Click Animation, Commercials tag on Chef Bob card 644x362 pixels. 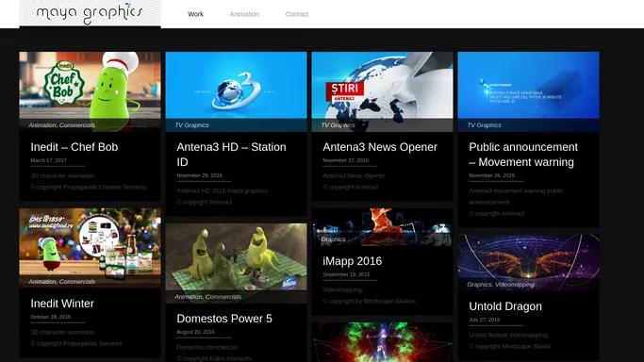61,125
